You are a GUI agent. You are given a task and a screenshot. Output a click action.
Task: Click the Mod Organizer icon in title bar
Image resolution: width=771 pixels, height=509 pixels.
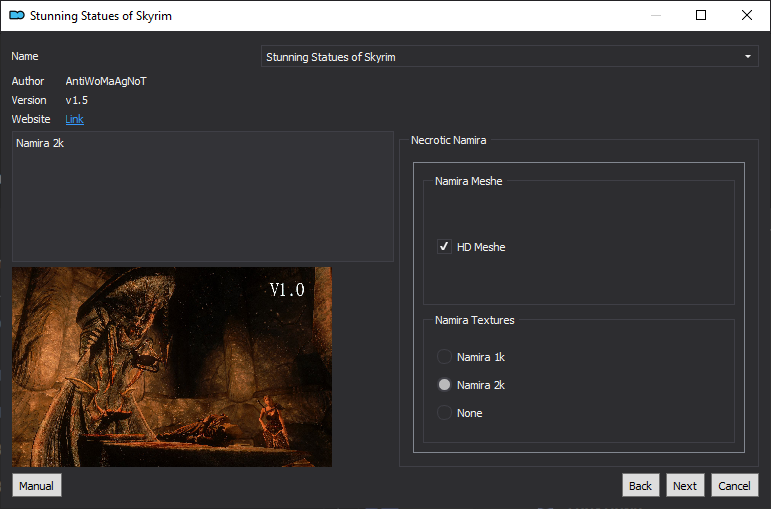(x=17, y=15)
